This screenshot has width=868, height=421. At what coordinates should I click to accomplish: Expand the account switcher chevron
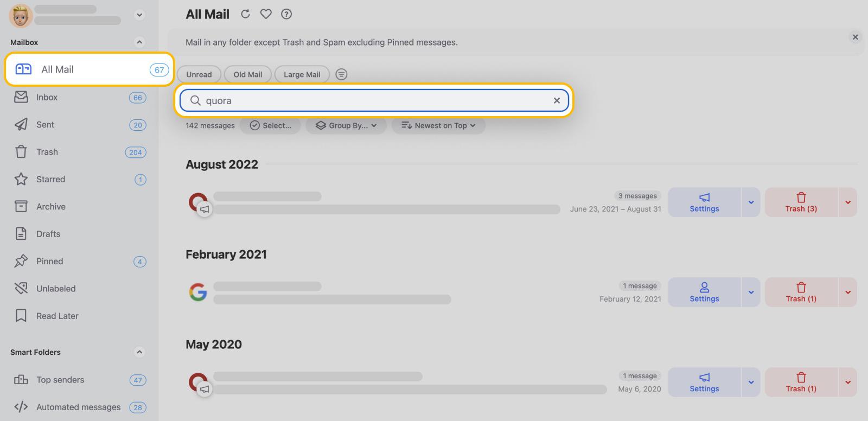[139, 15]
